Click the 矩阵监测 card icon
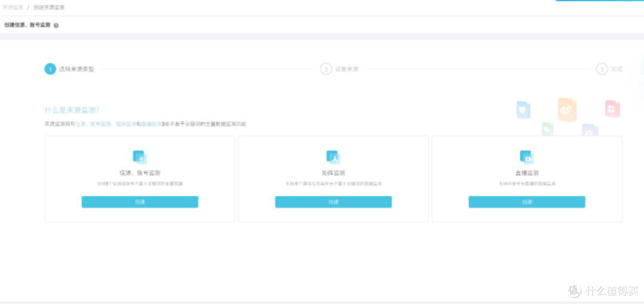The image size is (644, 304). [x=333, y=157]
